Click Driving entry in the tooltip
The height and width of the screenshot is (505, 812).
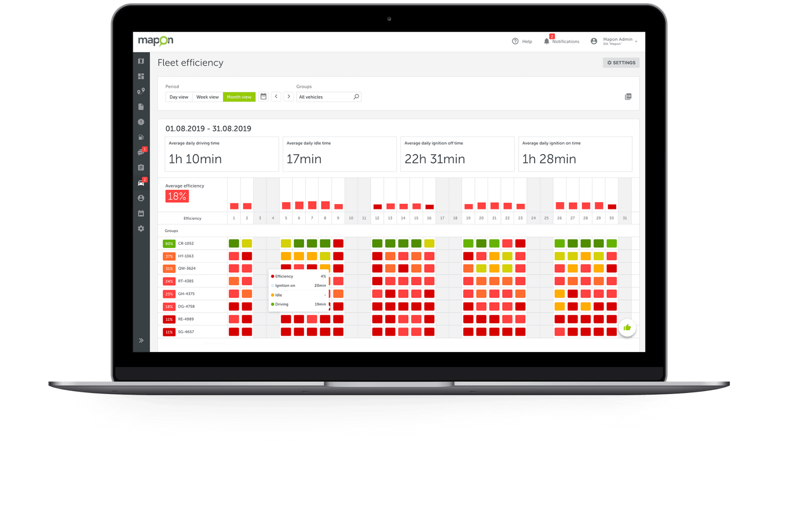tap(299, 304)
